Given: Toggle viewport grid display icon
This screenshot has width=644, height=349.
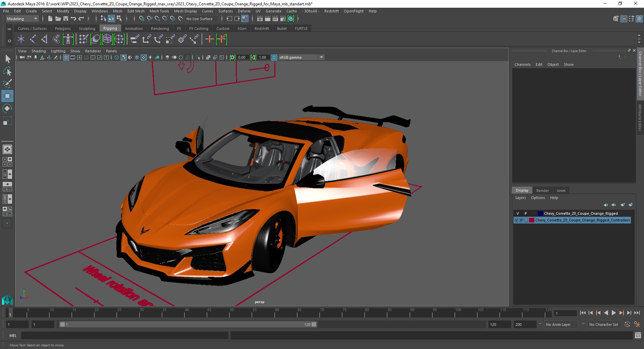Looking at the screenshot, I should click(x=66, y=57).
